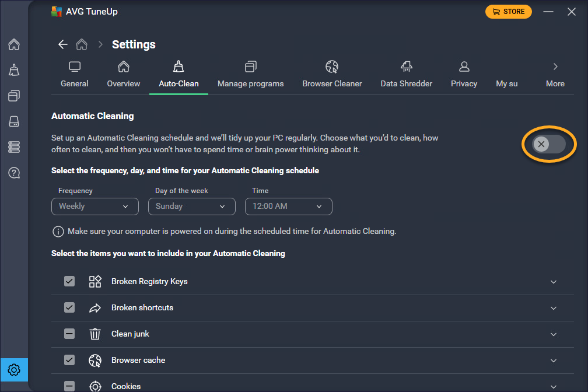Open the help question mark icon

[x=14, y=173]
